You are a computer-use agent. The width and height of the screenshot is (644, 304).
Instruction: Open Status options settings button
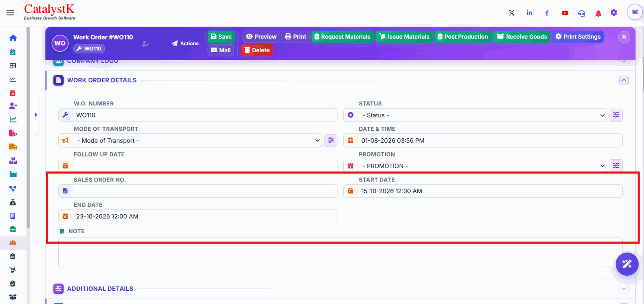click(616, 115)
